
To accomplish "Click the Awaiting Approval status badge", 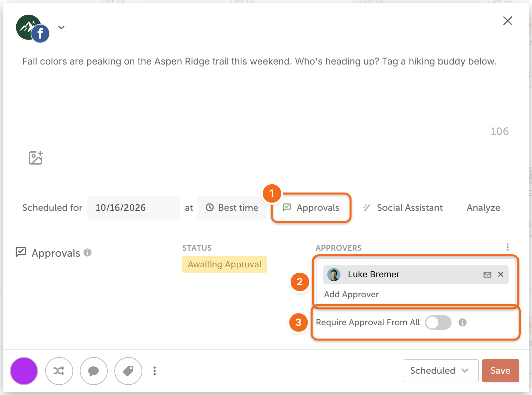I will [224, 265].
